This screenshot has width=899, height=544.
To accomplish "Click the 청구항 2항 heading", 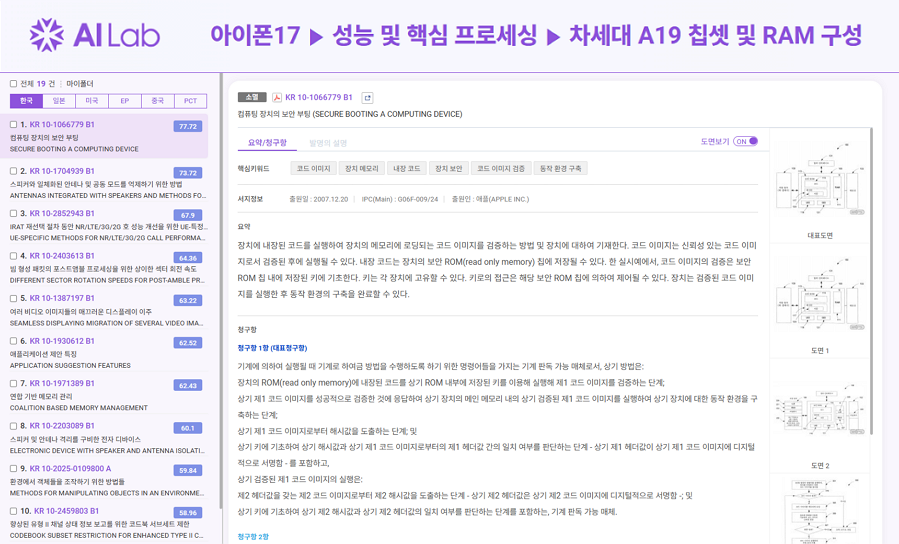I will [x=253, y=537].
